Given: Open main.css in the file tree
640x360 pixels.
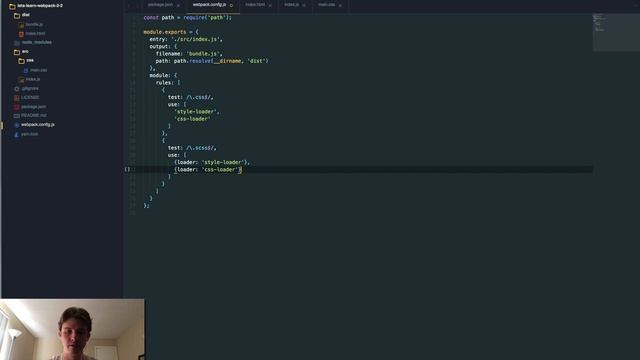Looking at the screenshot, I should [39, 70].
